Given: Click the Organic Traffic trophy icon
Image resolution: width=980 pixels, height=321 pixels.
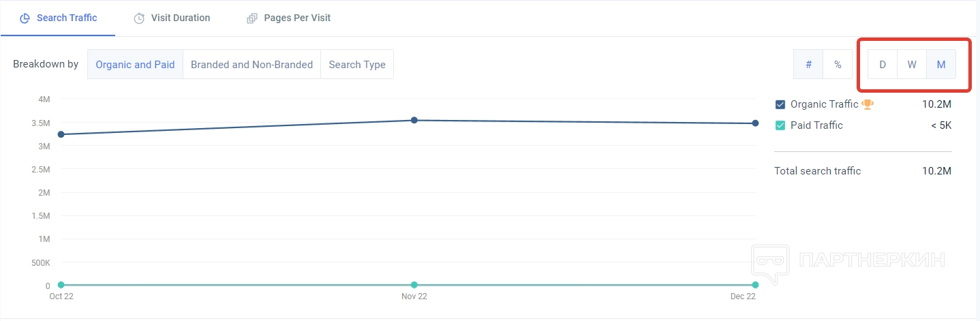Looking at the screenshot, I should (868, 104).
